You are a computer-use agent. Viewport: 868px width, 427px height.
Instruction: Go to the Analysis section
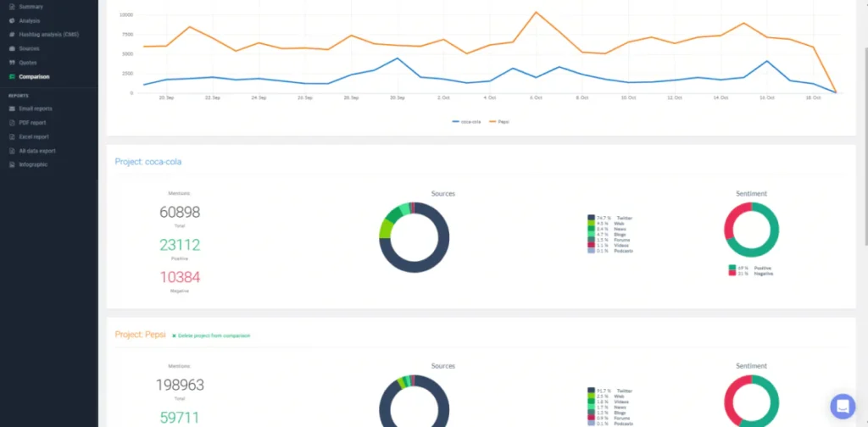coord(29,20)
